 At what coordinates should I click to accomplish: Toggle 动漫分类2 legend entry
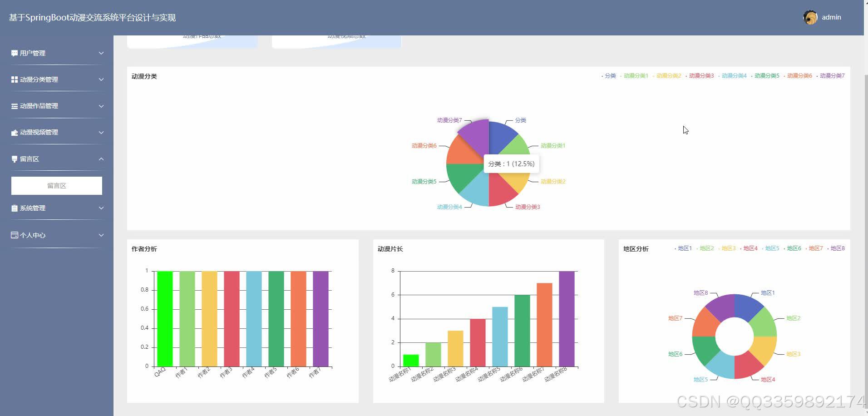667,76
